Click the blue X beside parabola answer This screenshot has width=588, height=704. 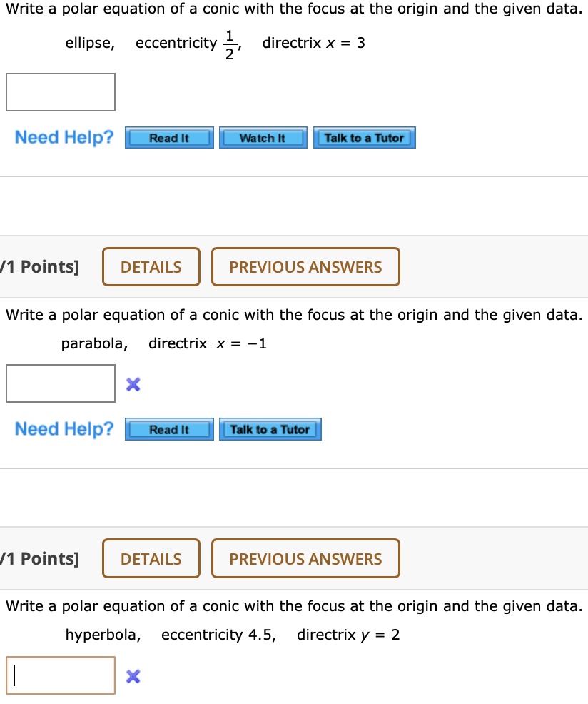[133, 384]
